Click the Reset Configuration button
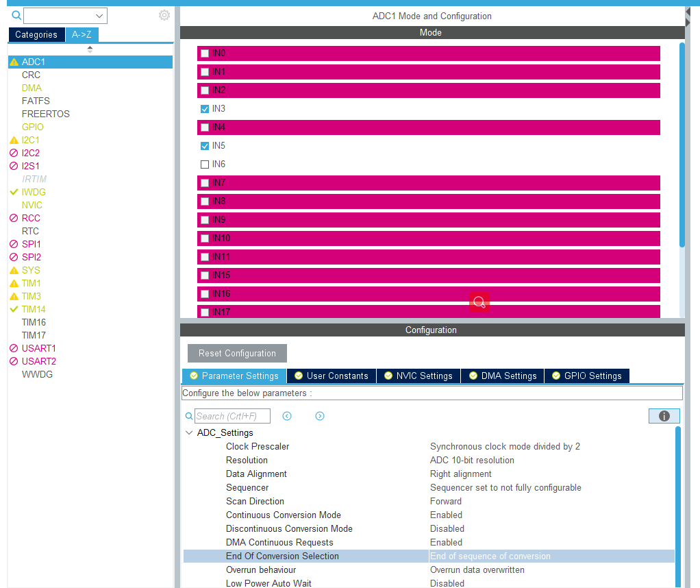700x588 pixels. (237, 353)
